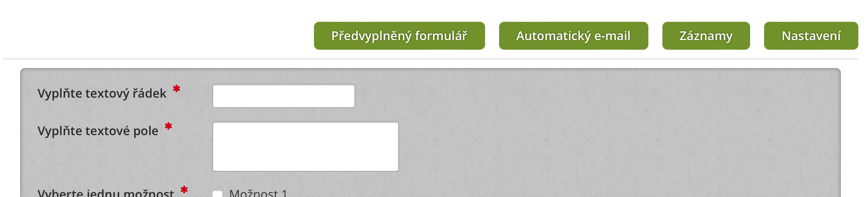The image size is (868, 197).
Task: Focus the single-line text input field
Action: coord(283,96)
